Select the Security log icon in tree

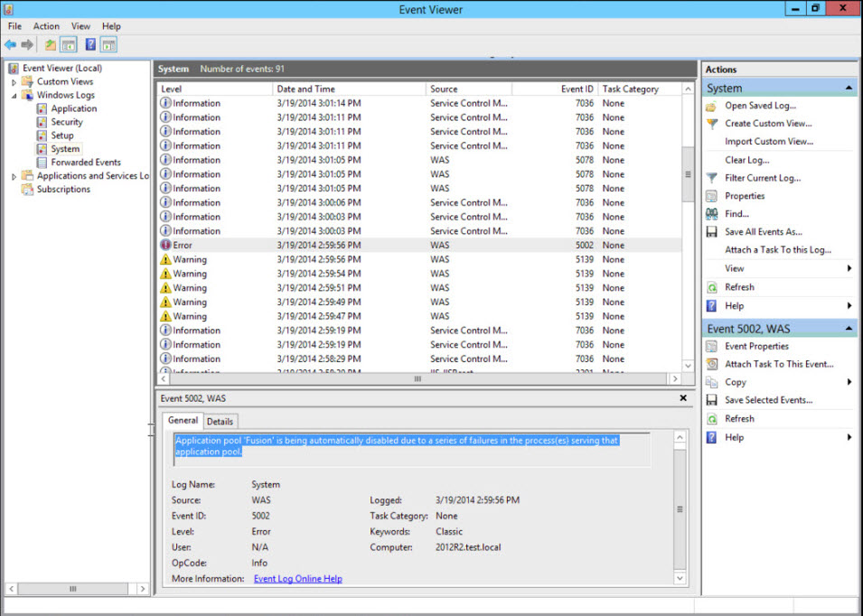[x=42, y=122]
